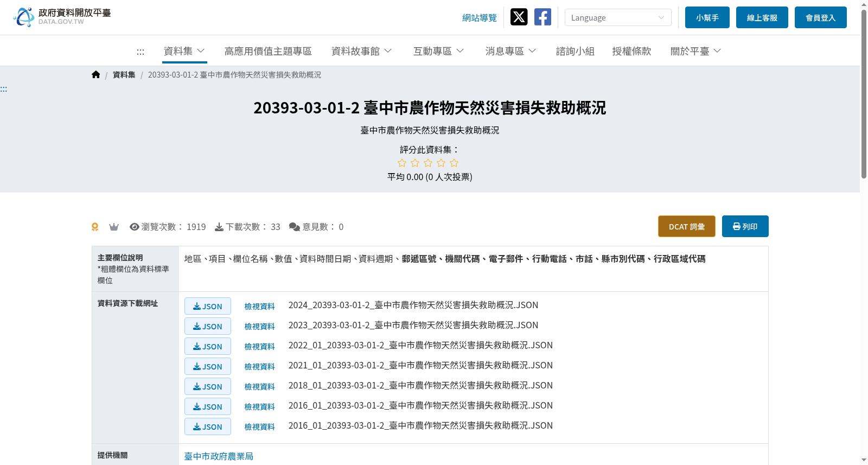Screen dimensions: 868x465
Task: View data for the 2022_01 file via 檢視資料
Action: coord(259,347)
